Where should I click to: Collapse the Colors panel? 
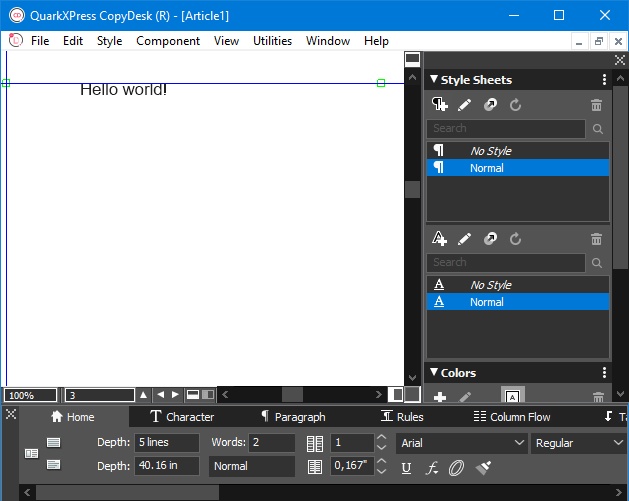434,373
